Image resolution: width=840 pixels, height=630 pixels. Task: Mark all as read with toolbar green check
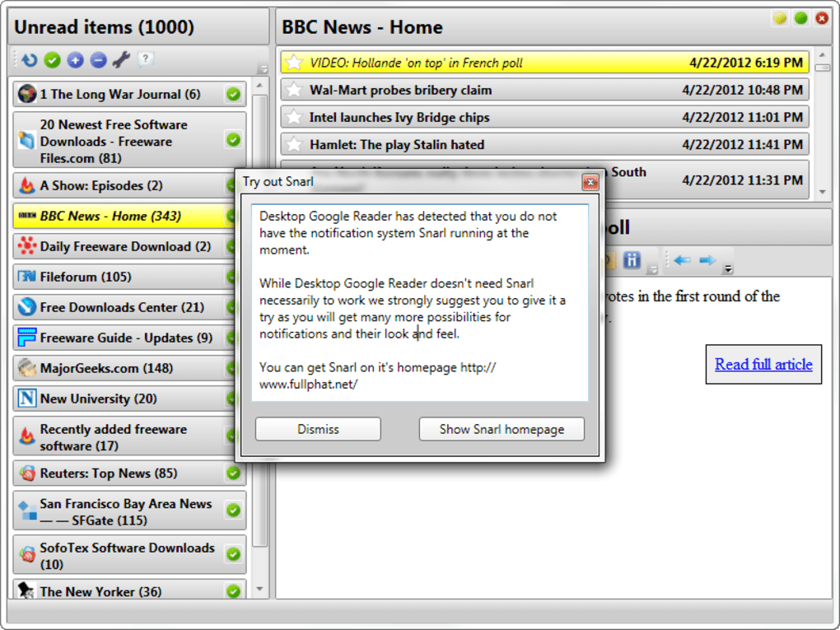click(x=52, y=60)
